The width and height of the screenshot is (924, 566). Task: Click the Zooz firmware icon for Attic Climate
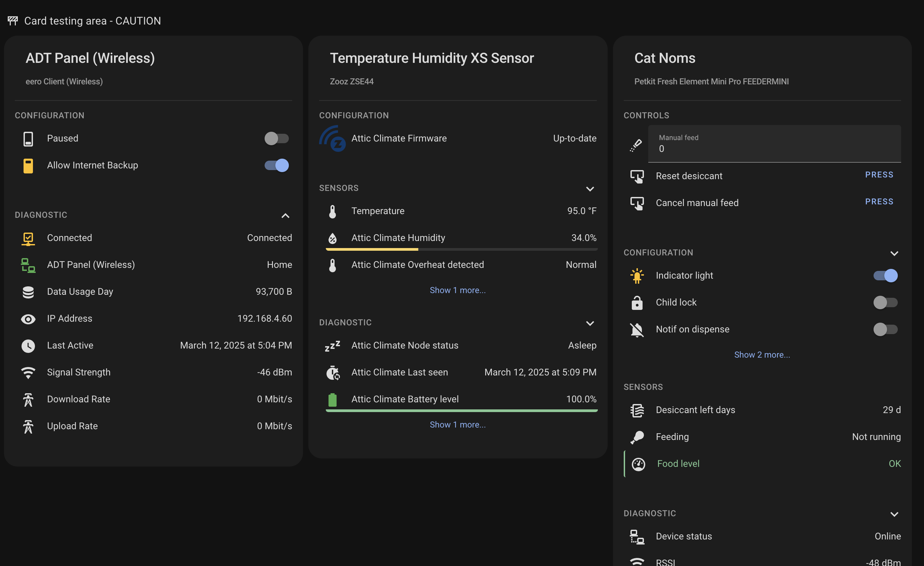(332, 138)
